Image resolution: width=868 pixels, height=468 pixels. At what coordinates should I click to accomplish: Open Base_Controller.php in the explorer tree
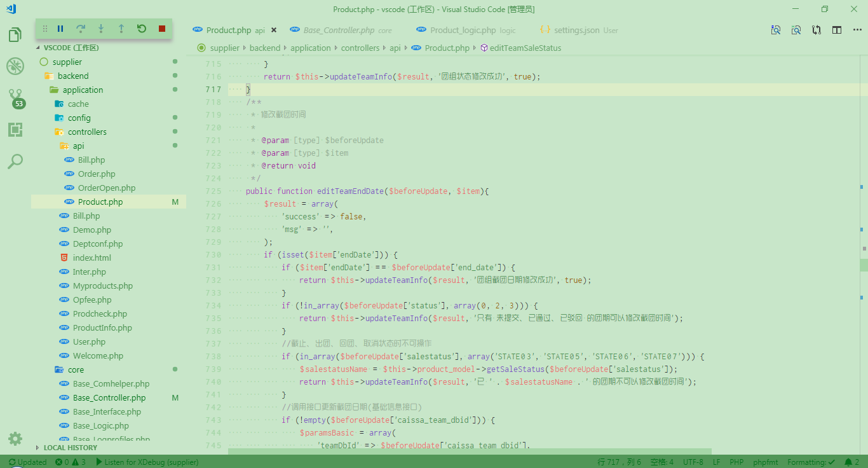tap(109, 397)
